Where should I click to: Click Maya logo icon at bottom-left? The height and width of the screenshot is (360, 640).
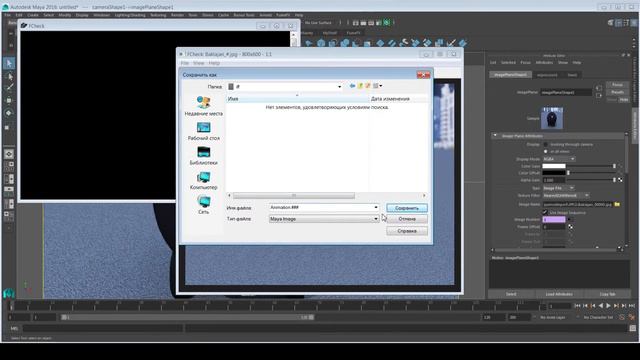point(9,293)
